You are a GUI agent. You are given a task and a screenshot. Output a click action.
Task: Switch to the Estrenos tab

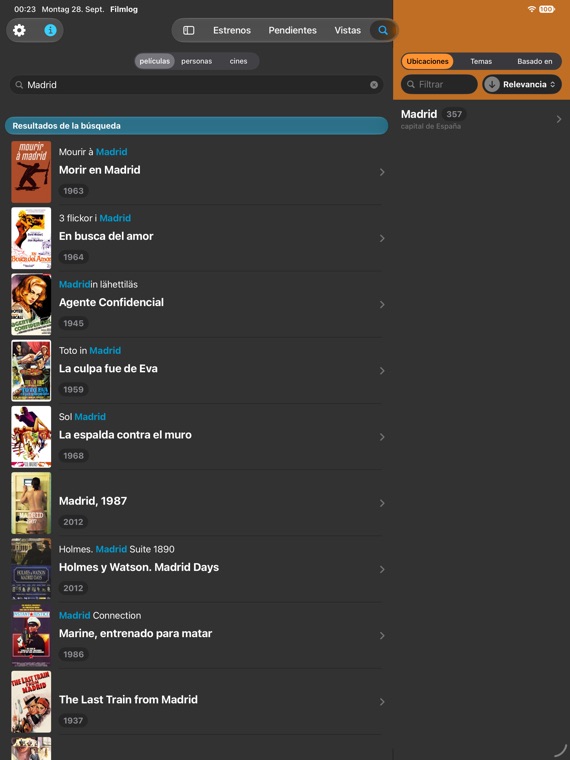coord(232,30)
